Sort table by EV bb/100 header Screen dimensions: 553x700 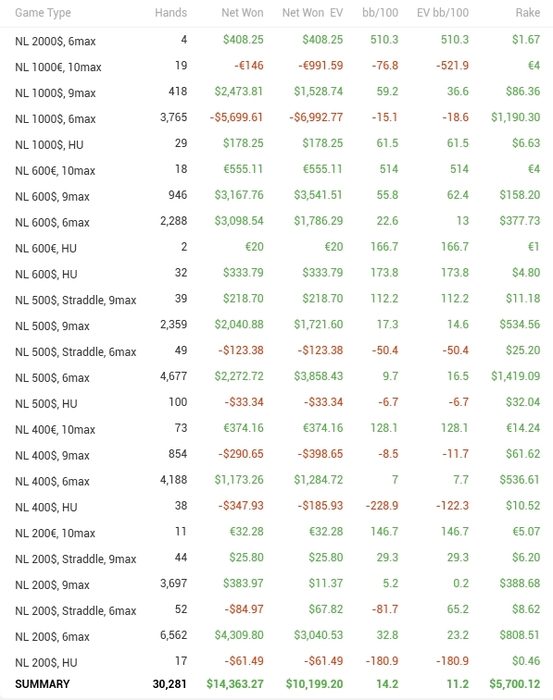click(x=442, y=13)
